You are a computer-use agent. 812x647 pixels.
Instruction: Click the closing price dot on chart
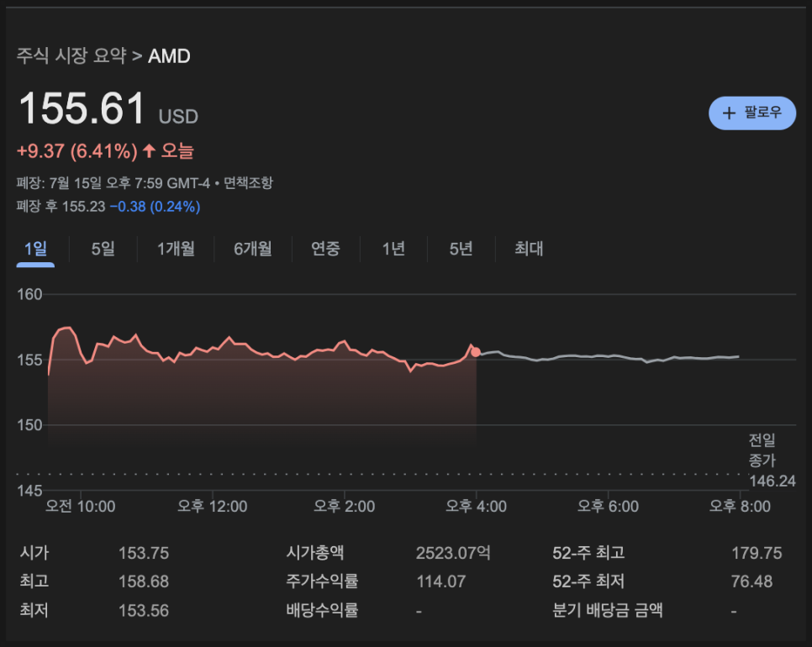[476, 352]
